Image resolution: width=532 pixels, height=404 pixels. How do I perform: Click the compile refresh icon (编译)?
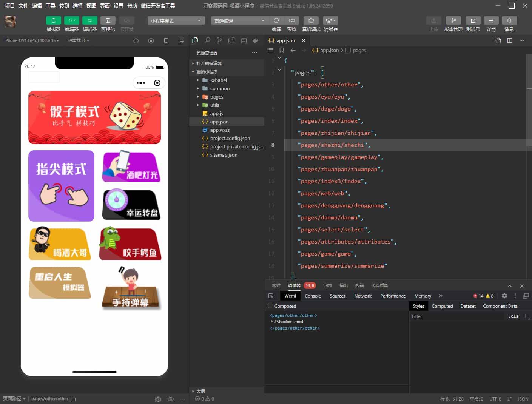[x=276, y=20]
